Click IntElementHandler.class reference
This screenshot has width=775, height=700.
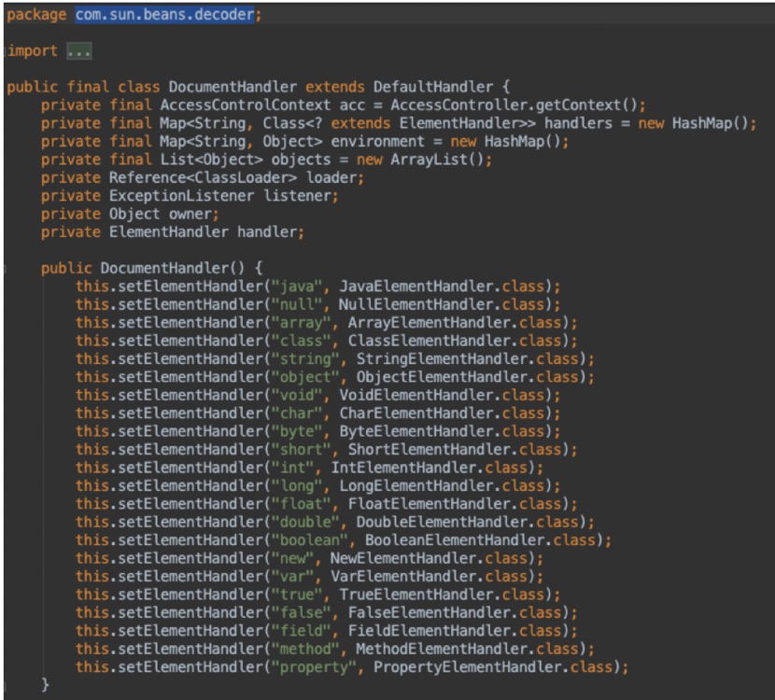point(429,468)
